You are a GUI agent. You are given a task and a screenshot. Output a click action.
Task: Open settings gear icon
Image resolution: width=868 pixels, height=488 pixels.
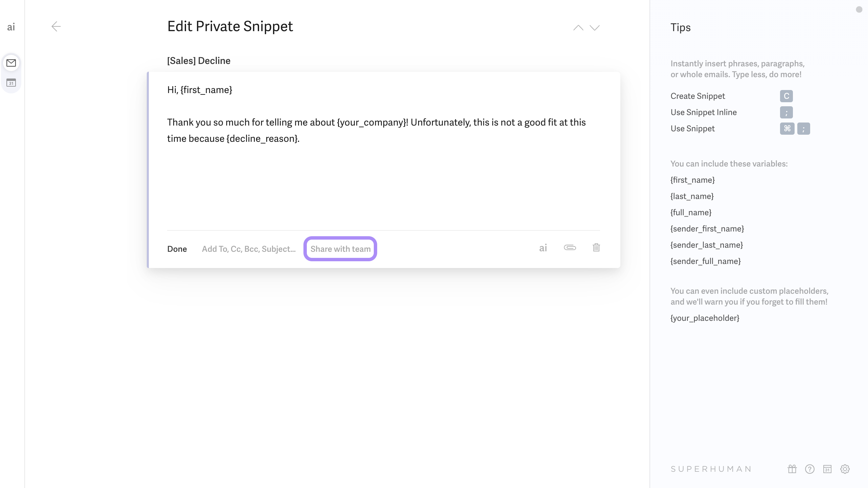(845, 469)
